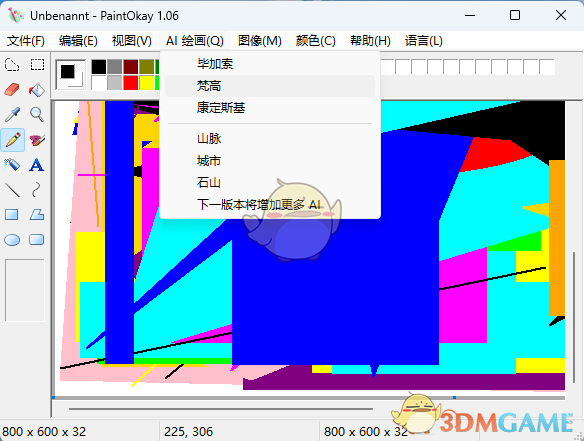Pick the white palette swatch
The image size is (584, 441).
tap(99, 83)
